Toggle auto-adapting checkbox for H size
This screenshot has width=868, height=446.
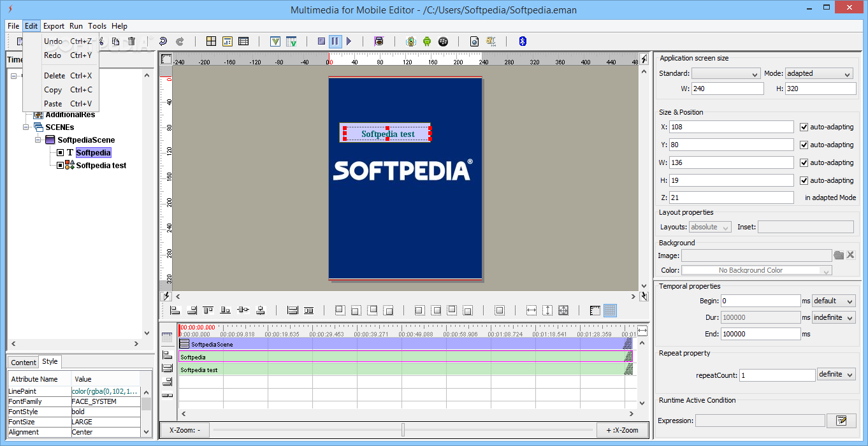[x=804, y=180]
